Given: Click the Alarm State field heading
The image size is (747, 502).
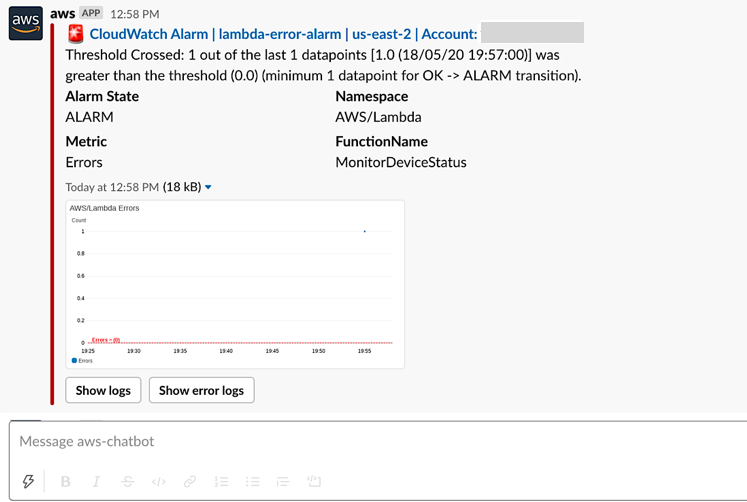Looking at the screenshot, I should [x=102, y=96].
